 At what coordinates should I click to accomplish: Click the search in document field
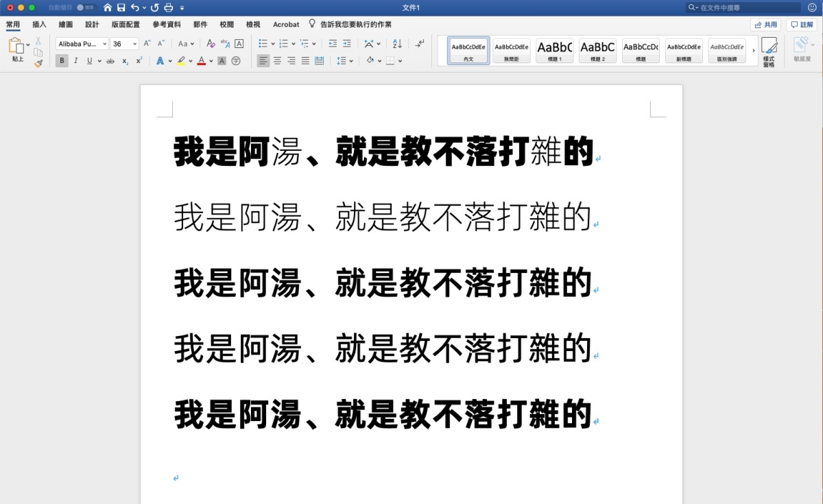[743, 8]
